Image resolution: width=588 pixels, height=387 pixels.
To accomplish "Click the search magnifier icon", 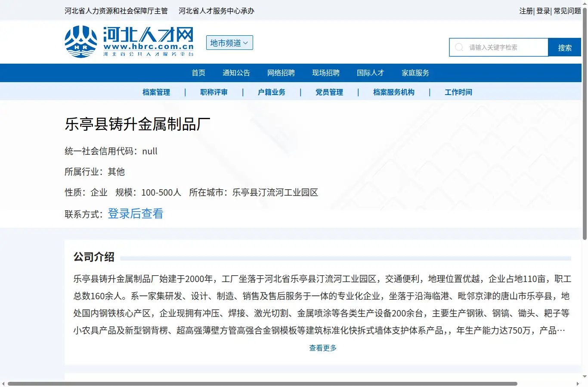I will coord(459,47).
